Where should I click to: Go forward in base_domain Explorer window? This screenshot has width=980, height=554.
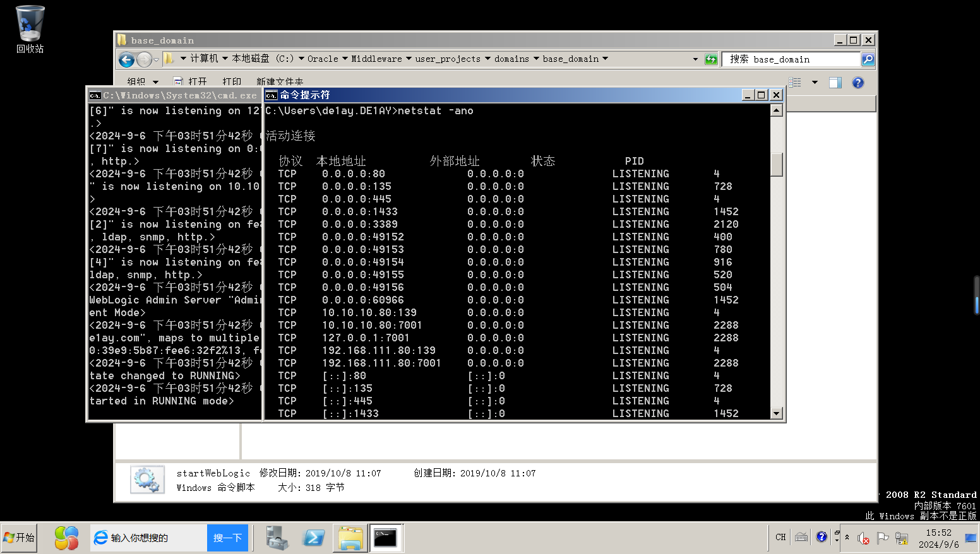(144, 59)
